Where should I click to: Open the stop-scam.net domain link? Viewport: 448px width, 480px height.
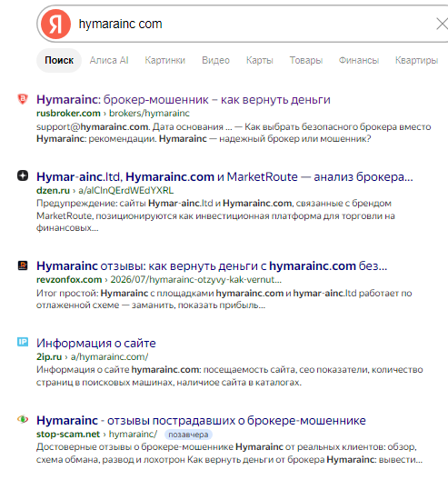click(68, 434)
